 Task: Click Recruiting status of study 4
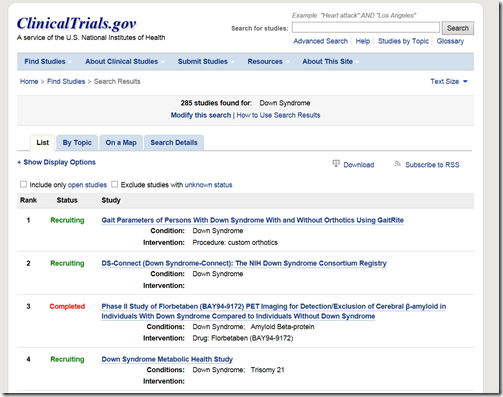67,359
